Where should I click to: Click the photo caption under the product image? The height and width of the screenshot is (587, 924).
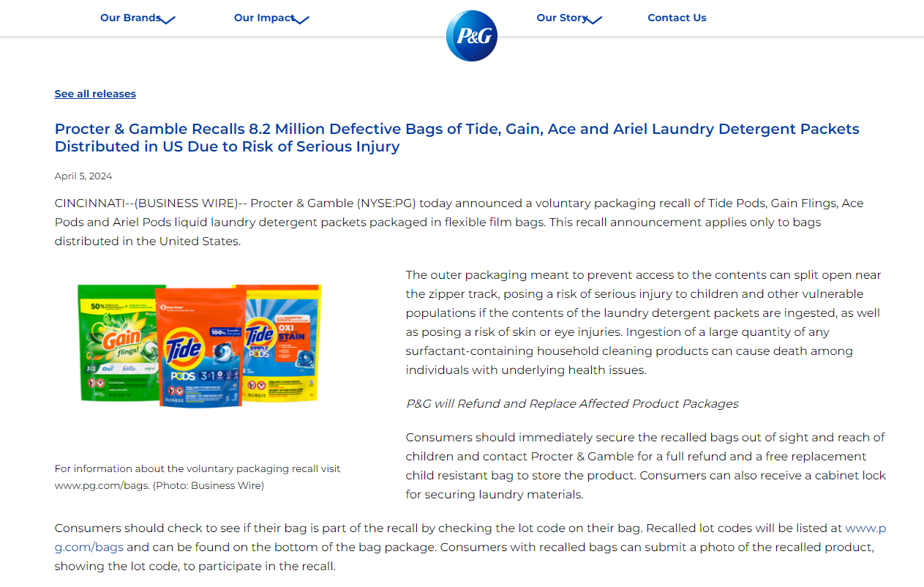197,476
